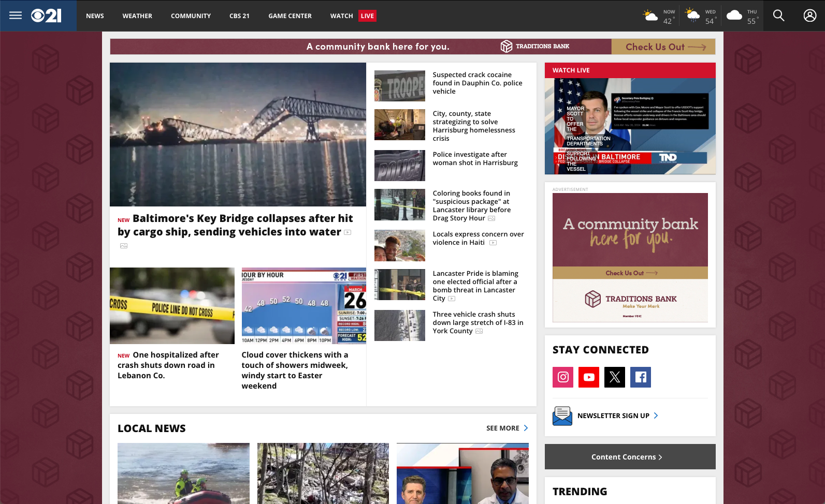Open Three vehicle crash I-83 story

(478, 323)
